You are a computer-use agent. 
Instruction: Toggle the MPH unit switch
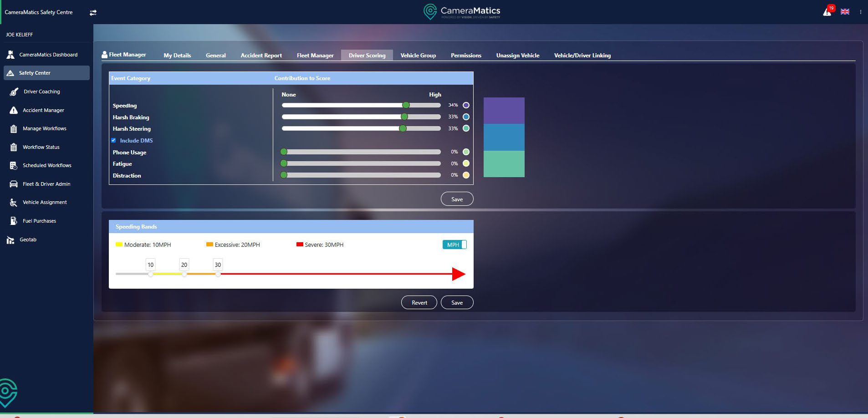click(454, 245)
